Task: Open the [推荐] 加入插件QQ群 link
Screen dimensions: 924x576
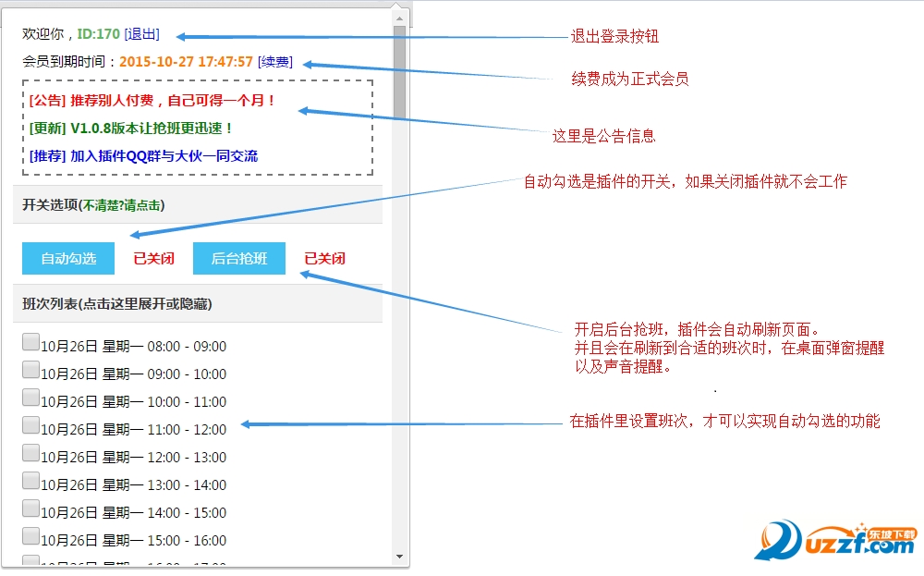Action: coord(144,156)
